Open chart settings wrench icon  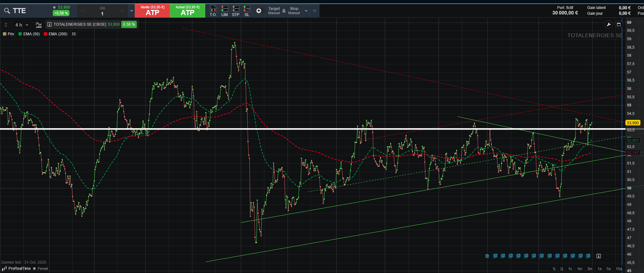[608, 24]
